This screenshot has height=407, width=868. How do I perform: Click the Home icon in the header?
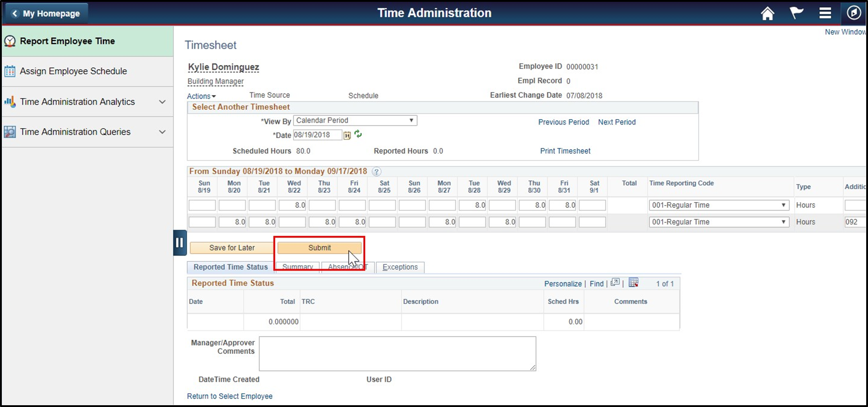click(x=767, y=13)
